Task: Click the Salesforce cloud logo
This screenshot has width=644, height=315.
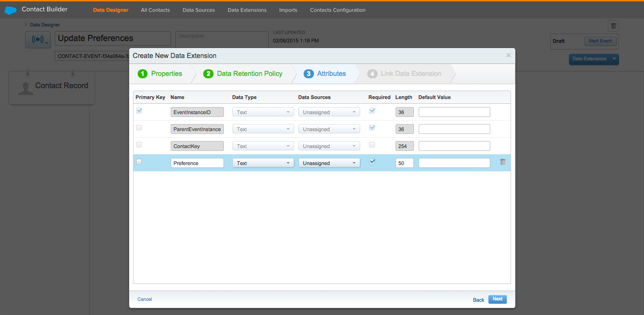Action: tap(10, 10)
